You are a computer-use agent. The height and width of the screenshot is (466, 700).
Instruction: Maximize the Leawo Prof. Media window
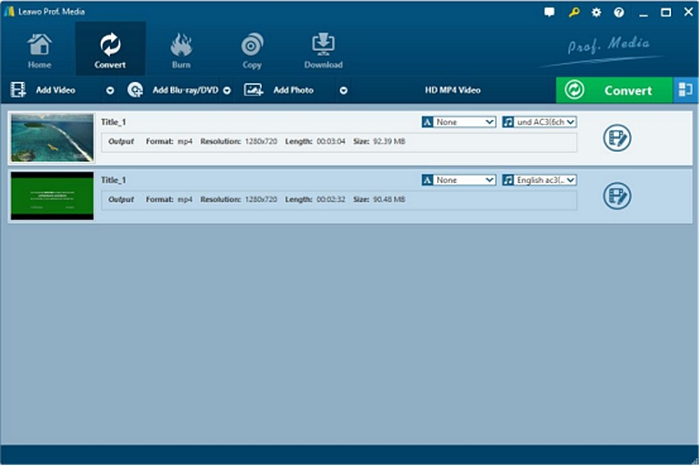point(666,12)
